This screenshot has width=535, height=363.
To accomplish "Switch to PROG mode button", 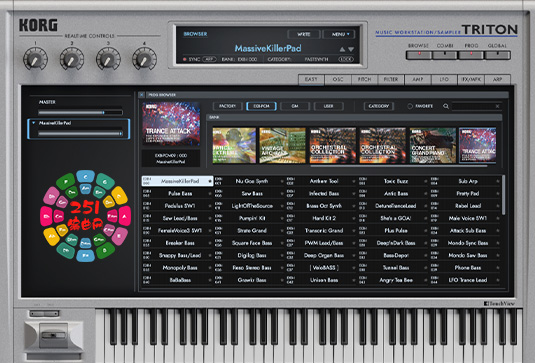I will coord(471,55).
